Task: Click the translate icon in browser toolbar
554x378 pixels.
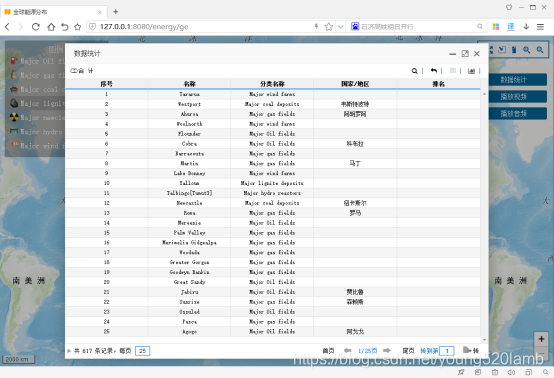Action: 511,26
